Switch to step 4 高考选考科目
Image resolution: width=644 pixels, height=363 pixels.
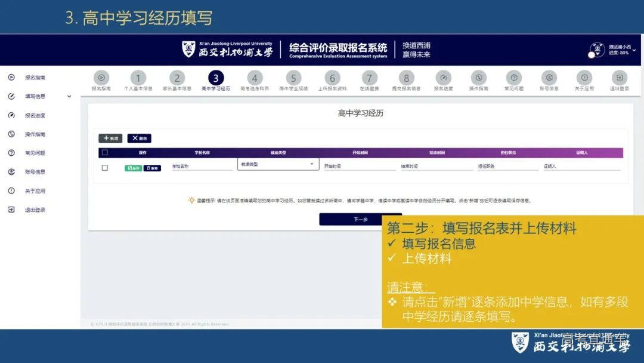255,78
